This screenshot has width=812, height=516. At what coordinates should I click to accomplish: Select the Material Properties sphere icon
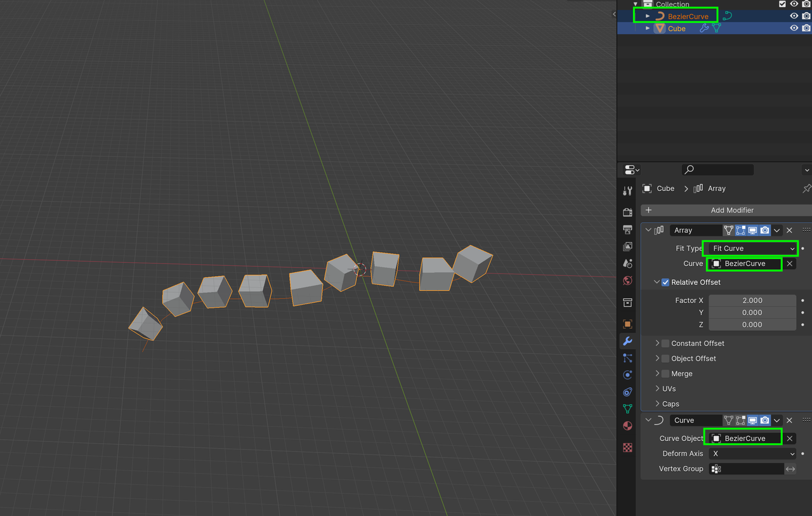click(x=627, y=426)
